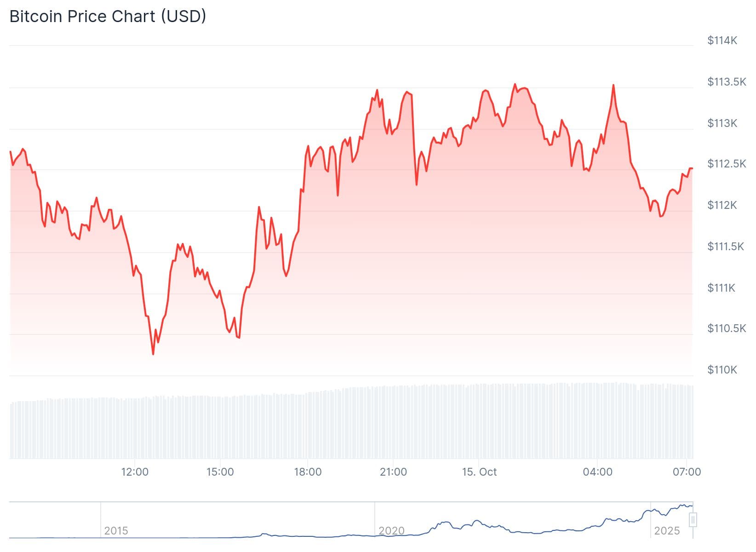Click the $111.5K price axis label
This screenshot has width=756, height=552.
click(725, 246)
